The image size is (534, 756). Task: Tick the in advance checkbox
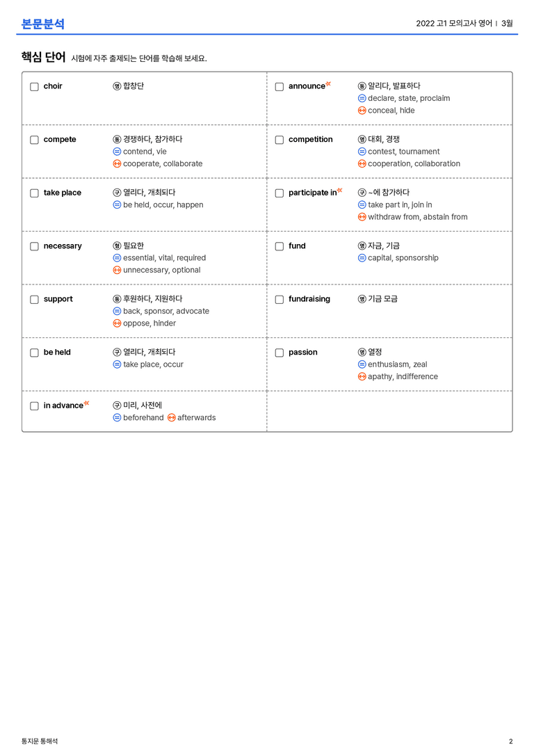pos(34,406)
